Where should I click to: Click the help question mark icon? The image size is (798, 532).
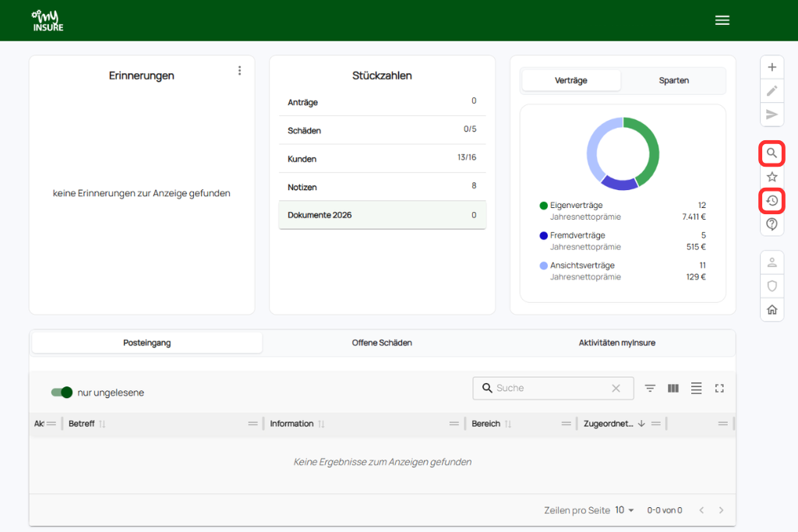[x=772, y=224]
